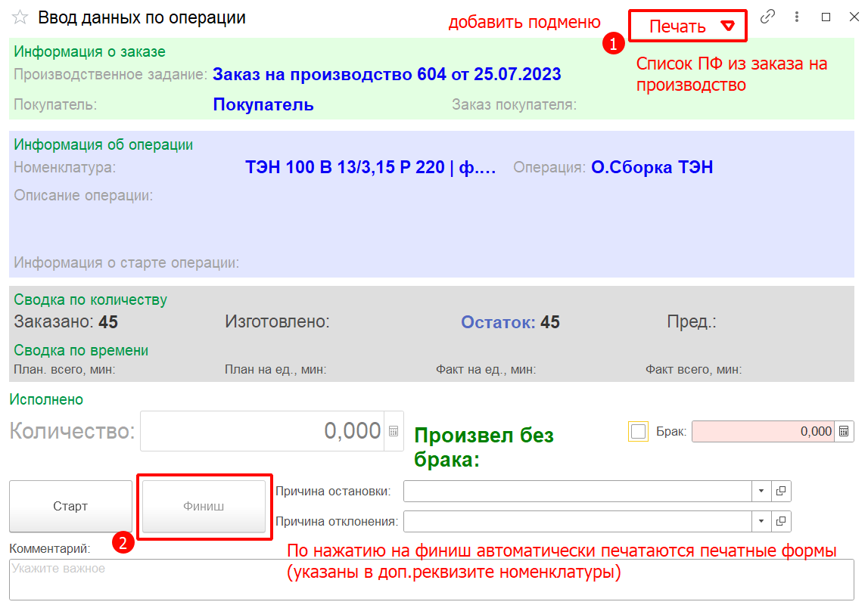Open the Покупатель value link
The image size is (868, 605).
(x=263, y=104)
